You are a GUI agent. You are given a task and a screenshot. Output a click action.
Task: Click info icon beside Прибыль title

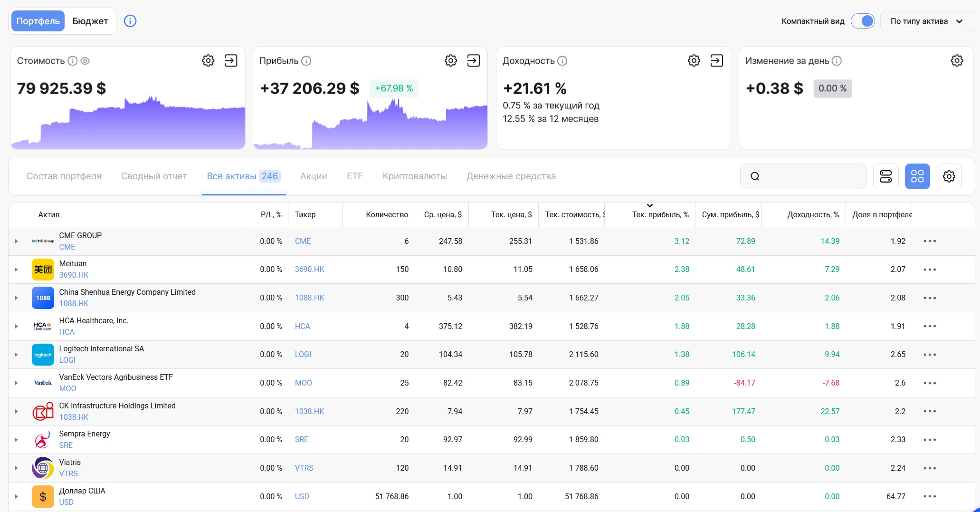tap(306, 61)
